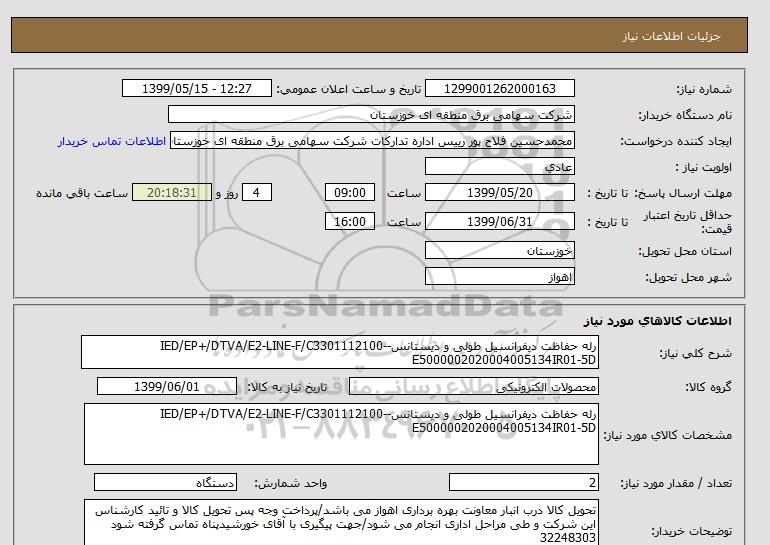Screen dimensions: 770x545
Task: Click the header title (جزئیات اطلاعات نیاز)
Action: [671, 36]
